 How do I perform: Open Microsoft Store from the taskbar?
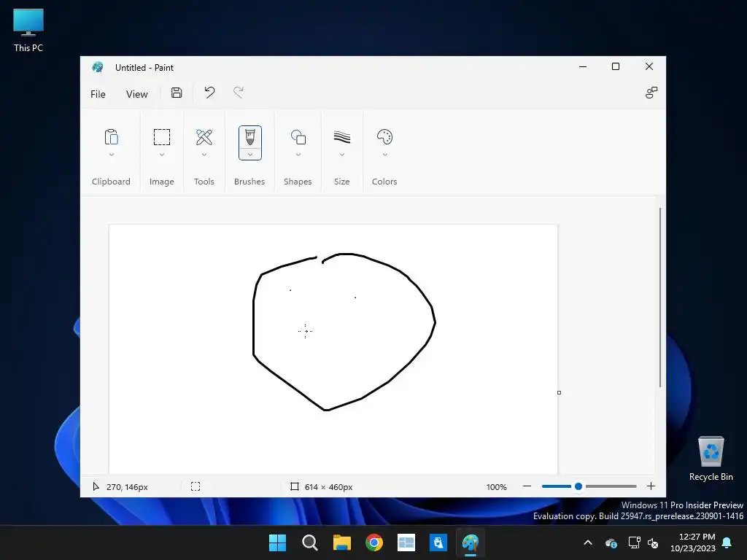pos(438,542)
